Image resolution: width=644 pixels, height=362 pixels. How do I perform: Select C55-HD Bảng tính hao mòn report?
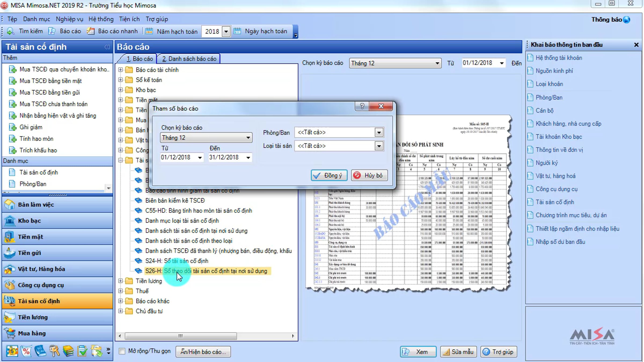tap(199, 211)
